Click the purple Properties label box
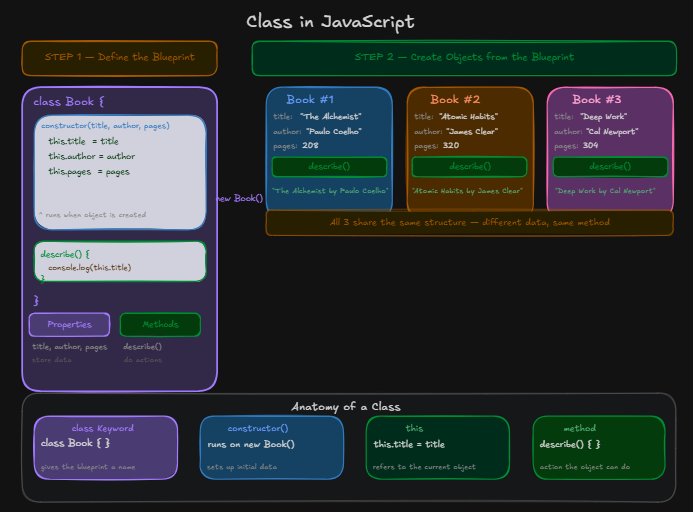693x512 pixels. click(69, 325)
